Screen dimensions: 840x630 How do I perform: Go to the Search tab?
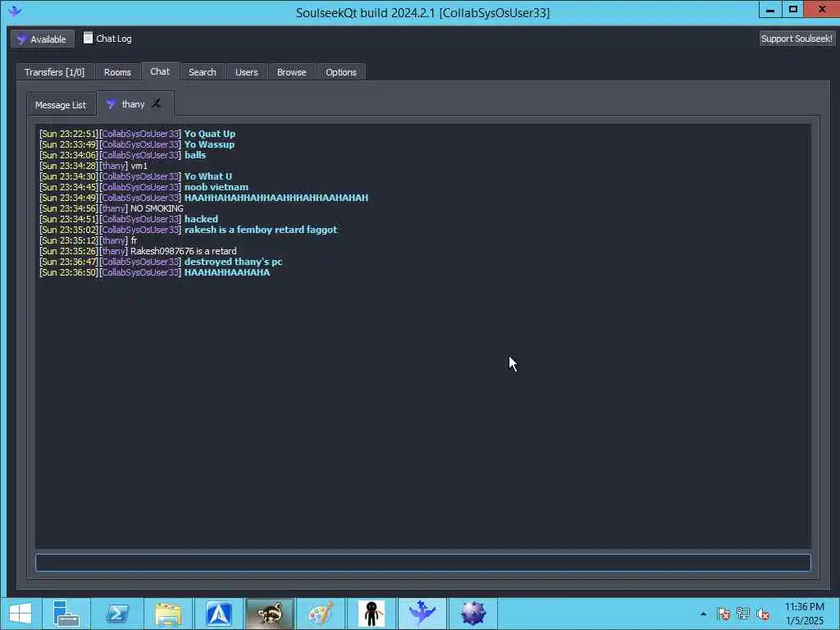[203, 72]
